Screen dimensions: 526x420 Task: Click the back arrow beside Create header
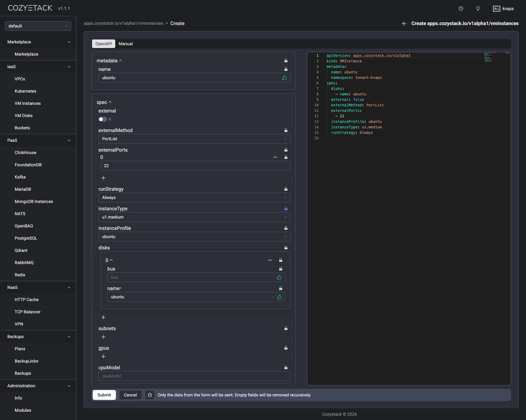click(404, 23)
